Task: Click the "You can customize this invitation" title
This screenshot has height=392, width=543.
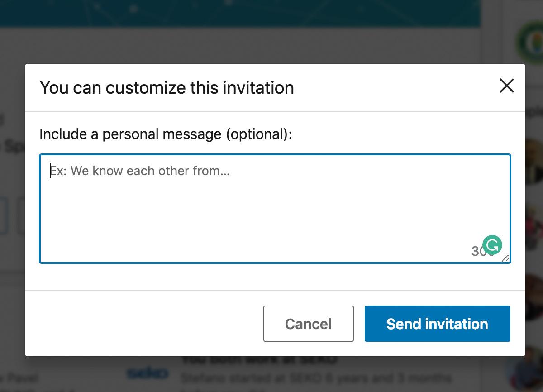Action: [x=167, y=87]
